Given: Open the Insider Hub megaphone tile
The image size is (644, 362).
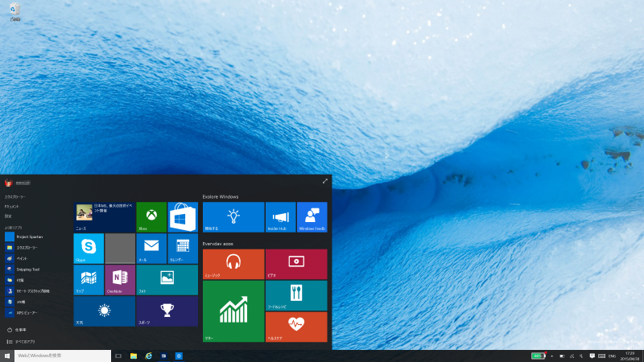Looking at the screenshot, I should [280, 217].
